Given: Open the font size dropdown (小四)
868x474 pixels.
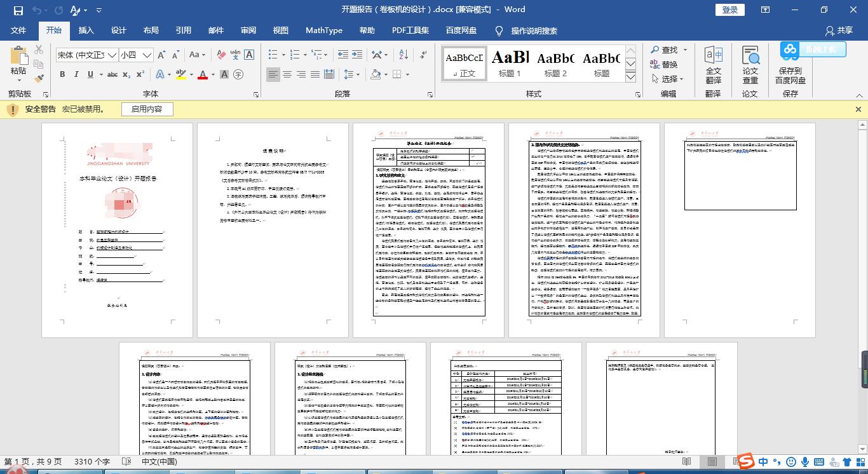Looking at the screenshot, I should coord(147,55).
